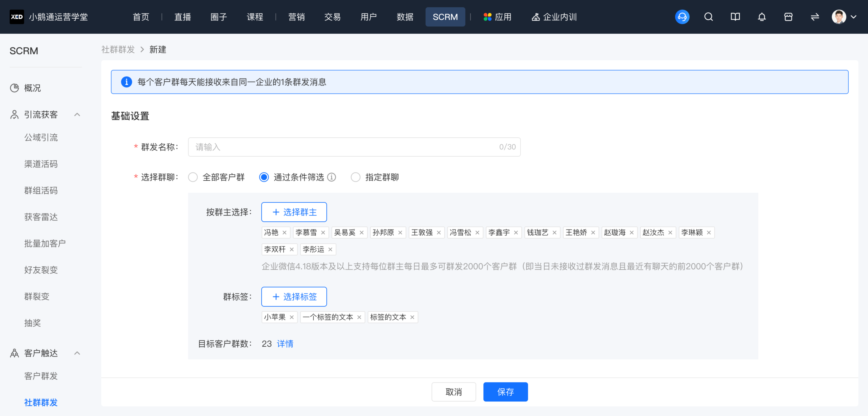Open the SCRM top navigation tab
Screen dimensions: 868x416
pos(445,17)
